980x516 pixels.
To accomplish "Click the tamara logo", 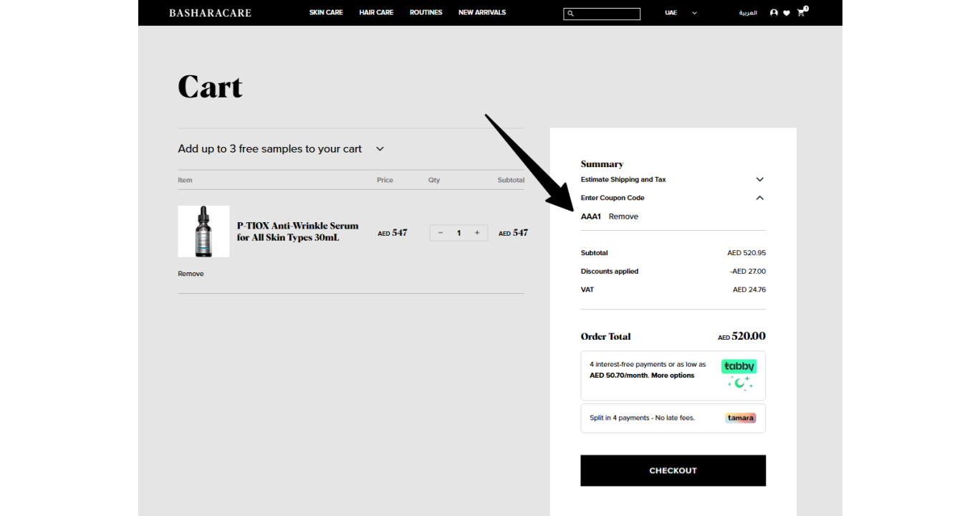I will [740, 418].
